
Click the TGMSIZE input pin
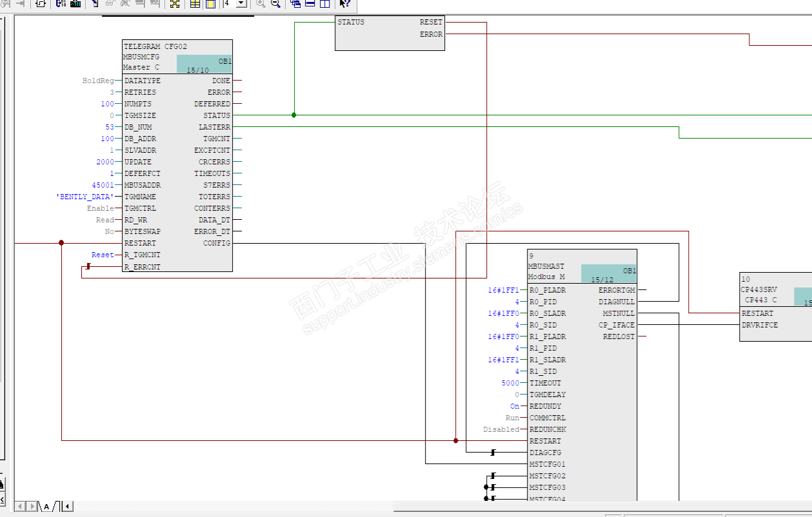140,115
